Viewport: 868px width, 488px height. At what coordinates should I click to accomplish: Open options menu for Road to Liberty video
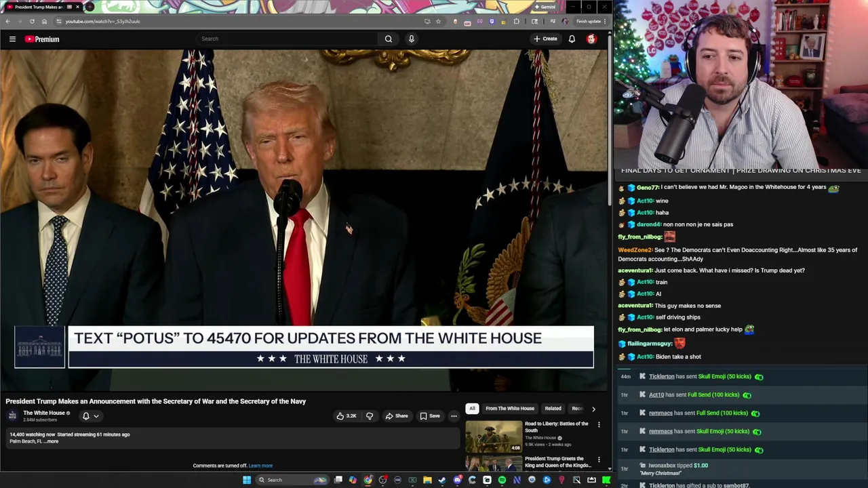point(599,424)
